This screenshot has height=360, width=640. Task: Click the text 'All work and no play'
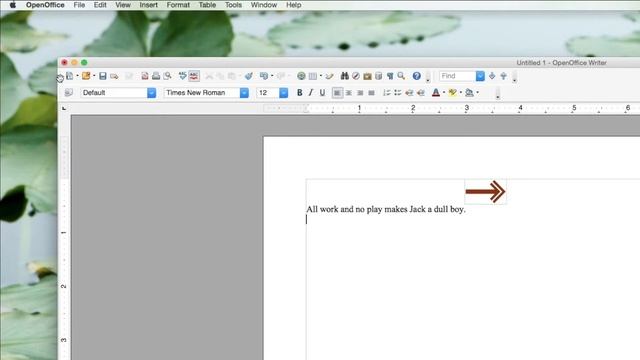tap(344, 209)
